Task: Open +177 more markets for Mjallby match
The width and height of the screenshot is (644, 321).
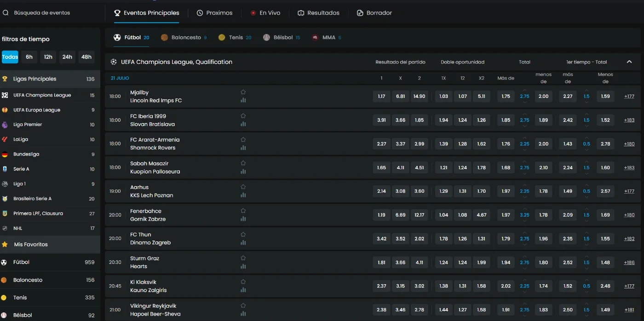Action: tap(629, 97)
